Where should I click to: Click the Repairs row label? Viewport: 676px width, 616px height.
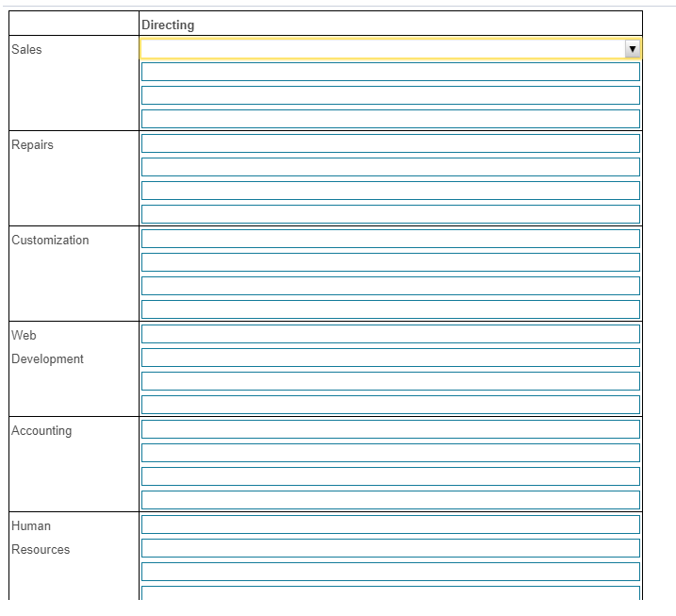(32, 145)
